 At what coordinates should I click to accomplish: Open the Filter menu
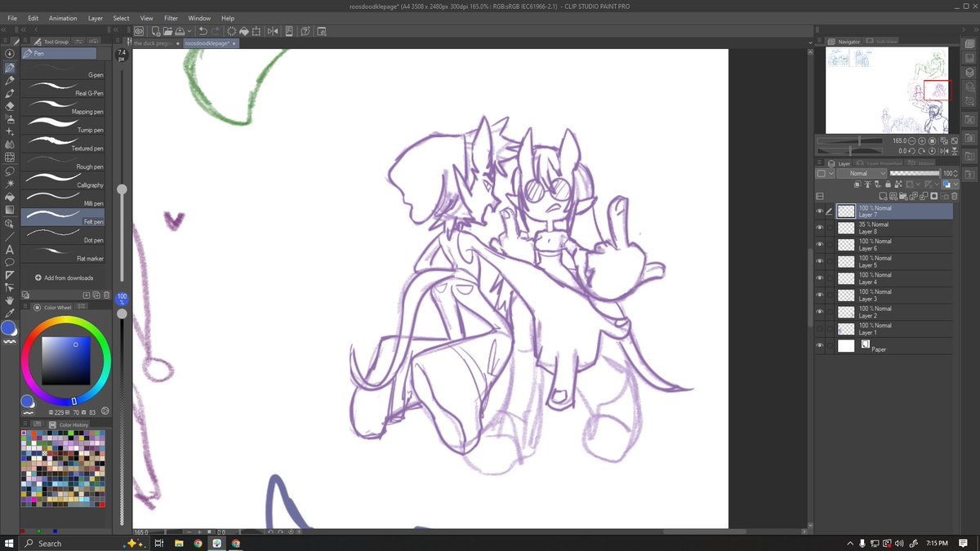pos(171,18)
